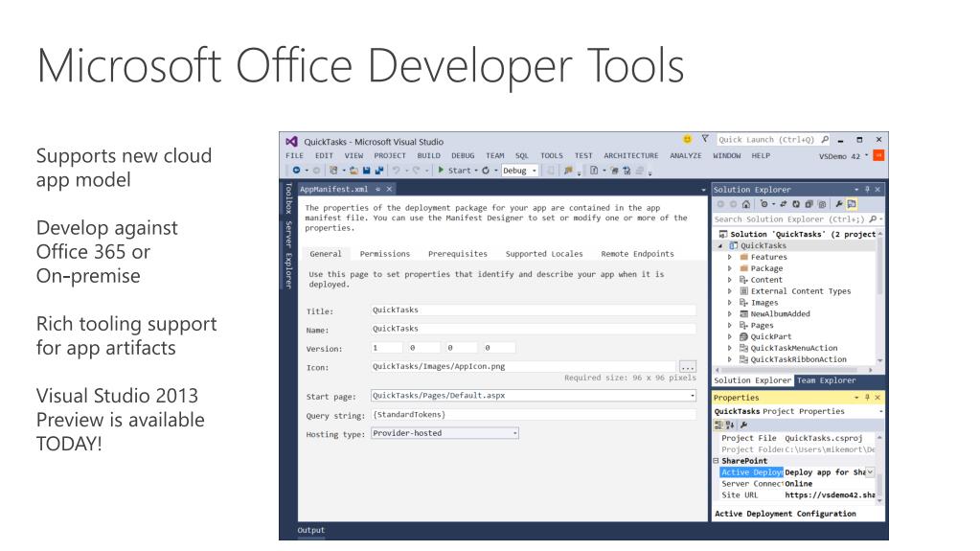Viewport: 980px width, 551px height.
Task: Open the Start page dropdown
Action: [693, 395]
